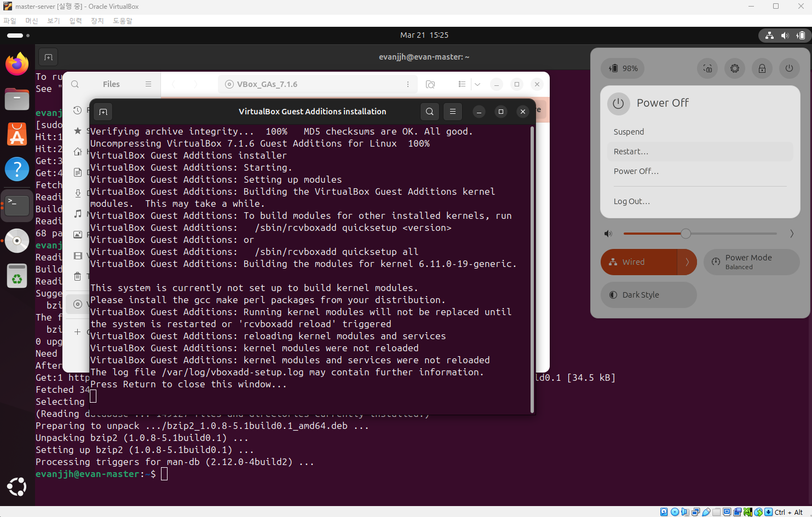Click the VBox_GAs_7.1.6 path bar in Files

(317, 84)
